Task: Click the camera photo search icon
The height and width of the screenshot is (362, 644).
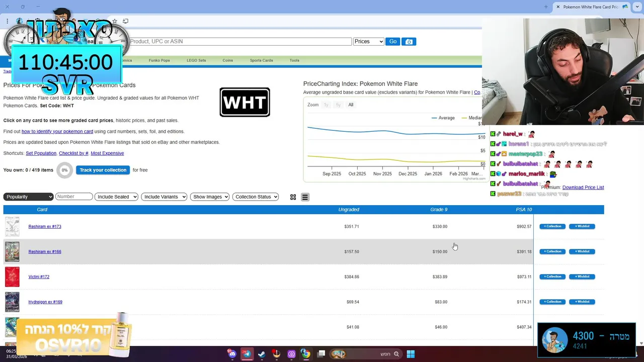Action: 409,42
